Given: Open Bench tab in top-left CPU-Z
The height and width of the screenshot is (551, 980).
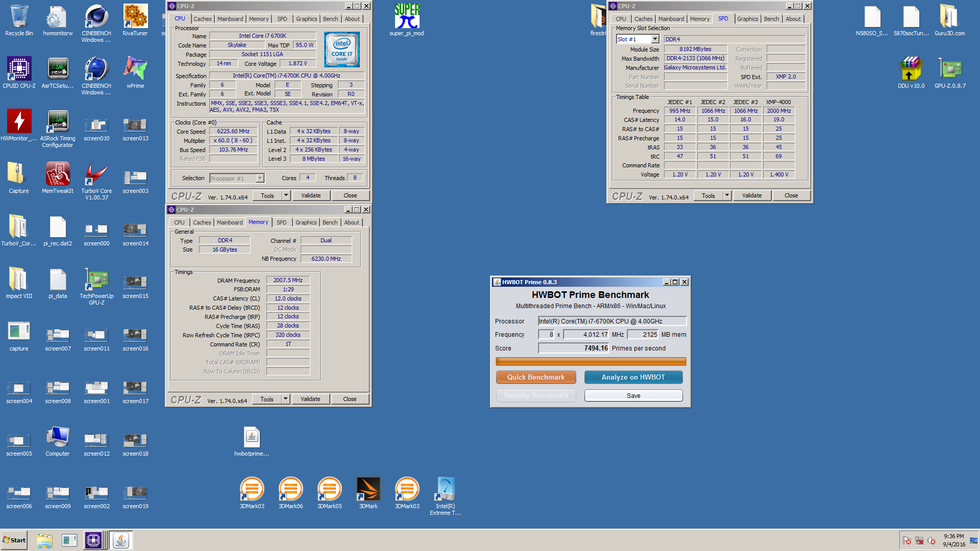Looking at the screenshot, I should click(330, 19).
